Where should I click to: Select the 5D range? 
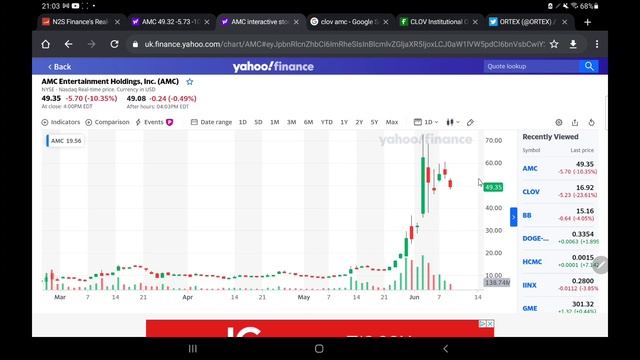[x=258, y=122]
